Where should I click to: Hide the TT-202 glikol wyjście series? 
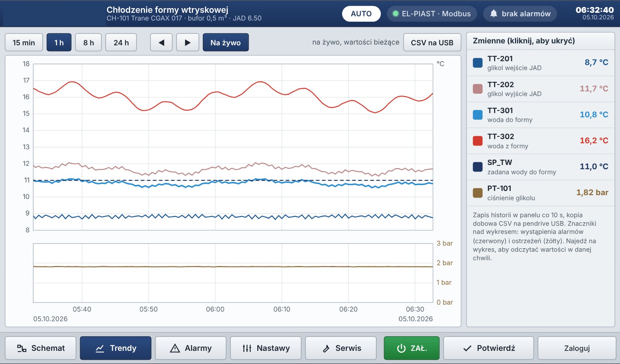(x=541, y=89)
